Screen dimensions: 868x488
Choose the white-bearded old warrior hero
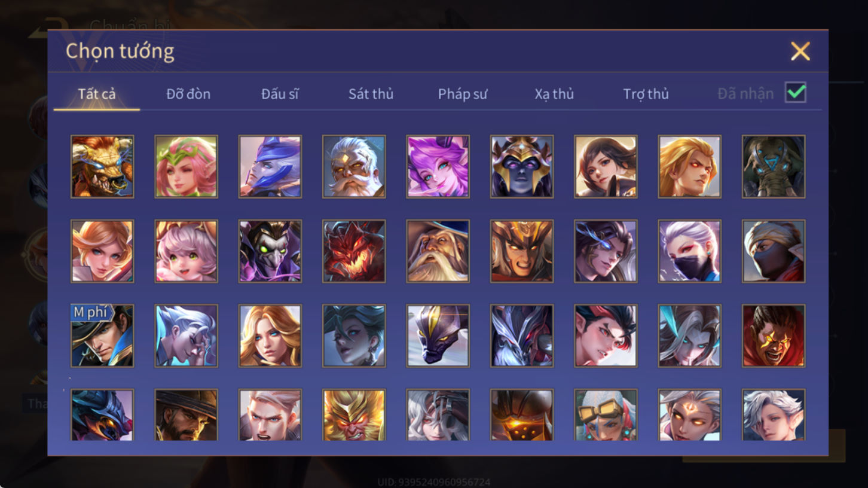(354, 166)
